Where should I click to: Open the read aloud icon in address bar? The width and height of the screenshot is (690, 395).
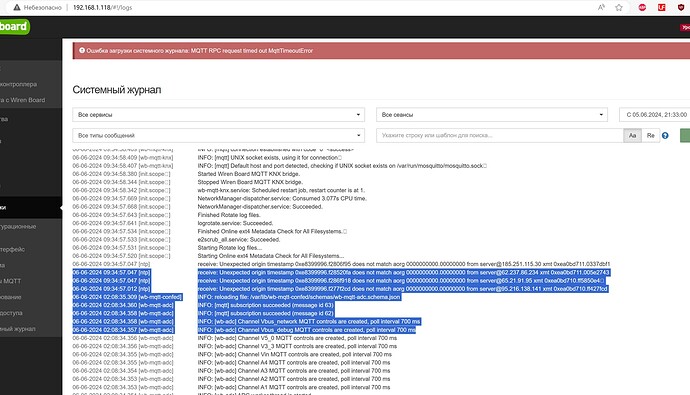601,7
